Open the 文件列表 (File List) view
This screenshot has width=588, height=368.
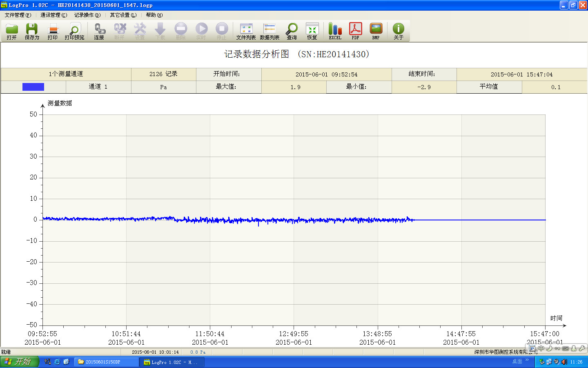click(246, 31)
